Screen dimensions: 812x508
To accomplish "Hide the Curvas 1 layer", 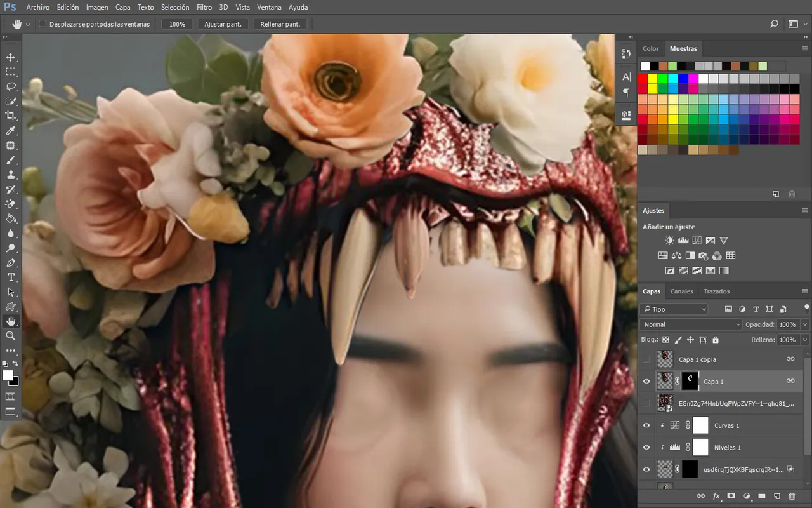I will 646,425.
